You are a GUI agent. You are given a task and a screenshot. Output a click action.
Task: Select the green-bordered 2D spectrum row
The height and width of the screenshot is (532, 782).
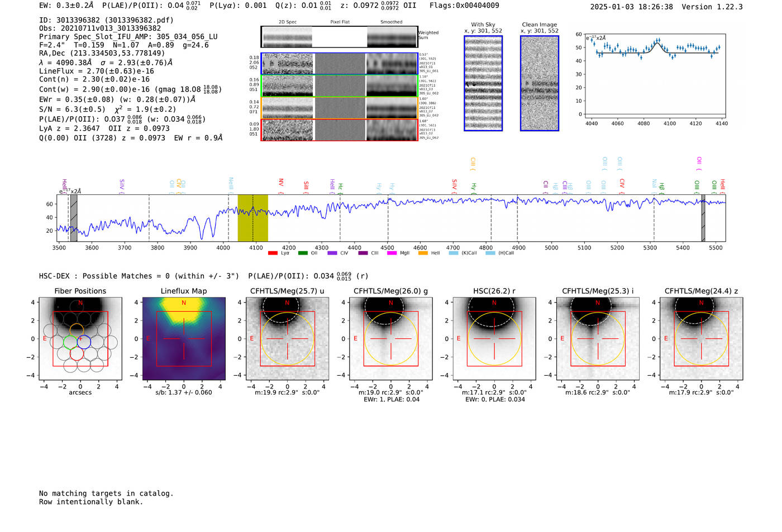tap(340, 86)
